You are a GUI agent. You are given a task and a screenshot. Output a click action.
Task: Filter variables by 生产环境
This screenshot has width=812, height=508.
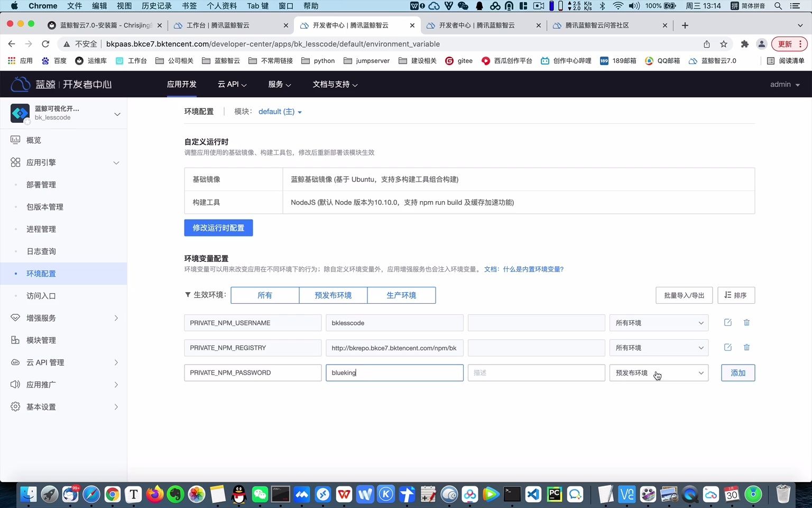click(401, 295)
